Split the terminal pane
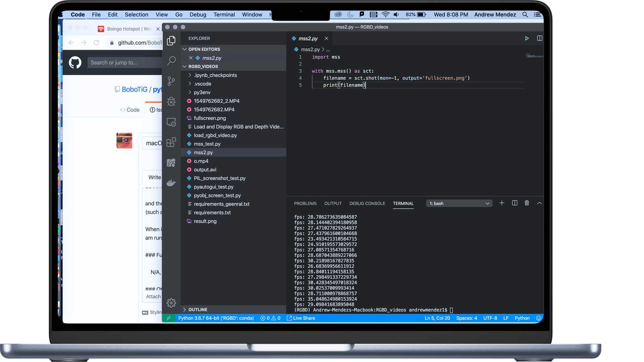The width and height of the screenshot is (644, 362). coord(514,203)
